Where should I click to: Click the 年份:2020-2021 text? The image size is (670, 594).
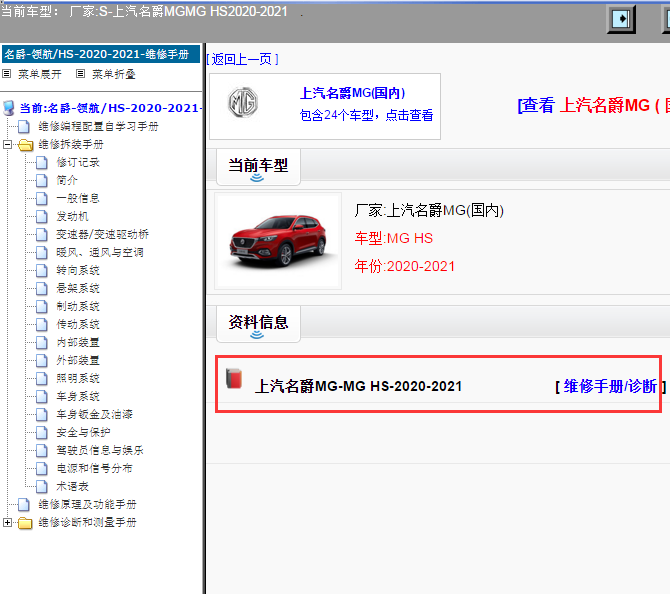[405, 266]
